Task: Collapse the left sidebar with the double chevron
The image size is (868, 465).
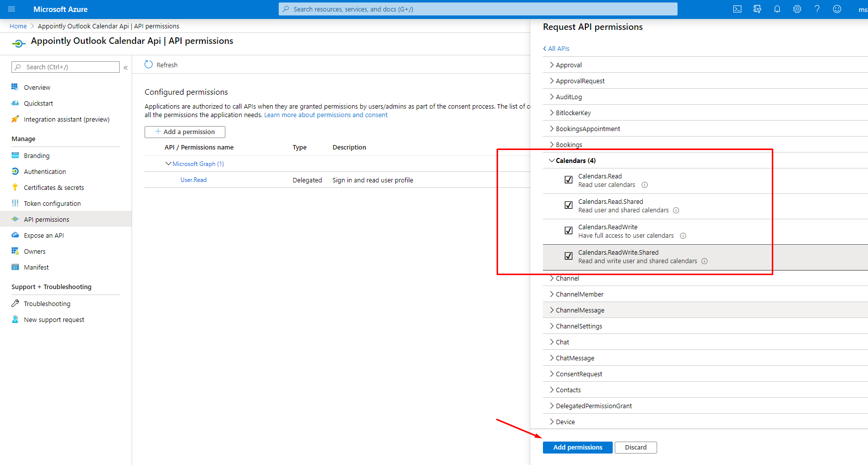Action: coord(126,67)
